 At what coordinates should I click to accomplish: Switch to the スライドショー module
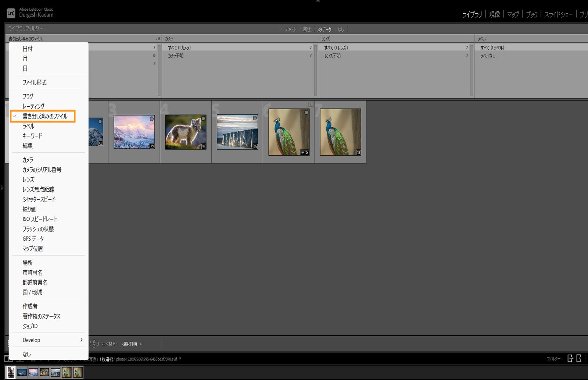click(x=559, y=14)
